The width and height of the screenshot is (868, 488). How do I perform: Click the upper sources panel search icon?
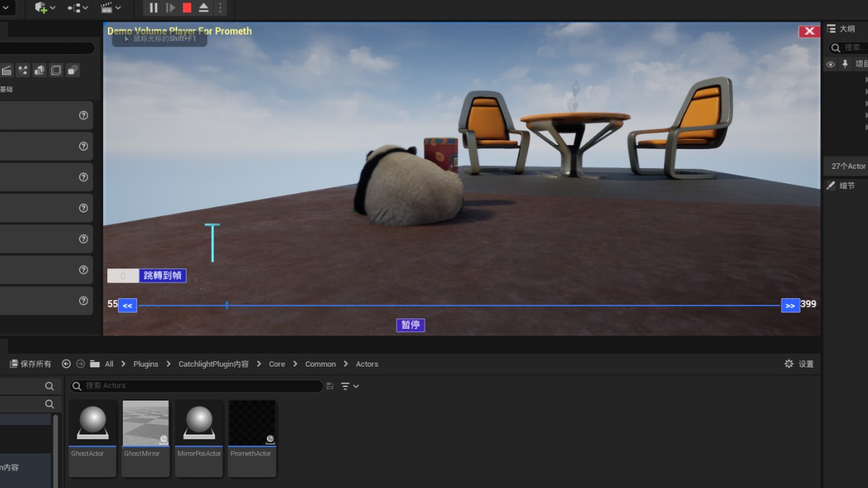tap(50, 386)
